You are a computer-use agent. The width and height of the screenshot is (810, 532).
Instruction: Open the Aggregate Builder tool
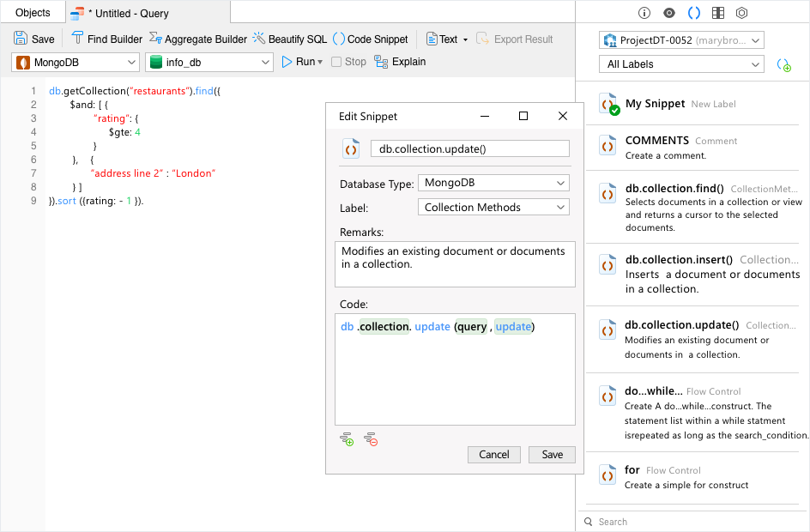(x=198, y=39)
